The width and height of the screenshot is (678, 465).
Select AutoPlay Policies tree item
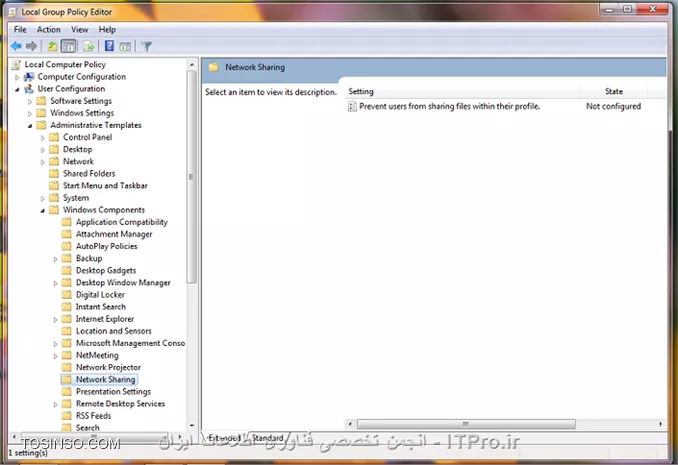coord(106,246)
